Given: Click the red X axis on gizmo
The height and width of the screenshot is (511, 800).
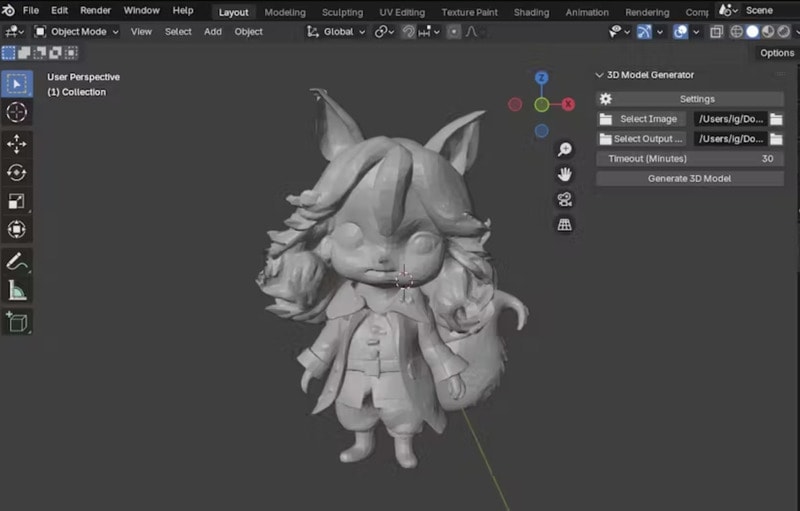Looking at the screenshot, I should [x=568, y=104].
